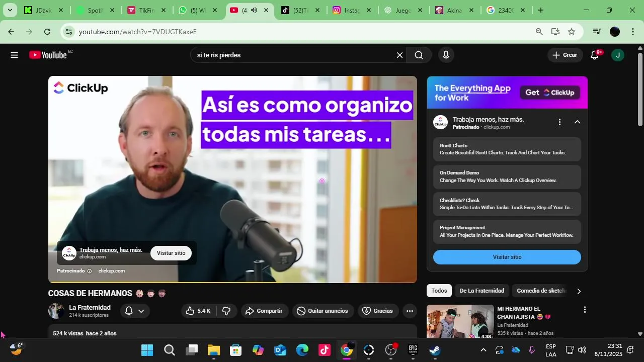Image resolution: width=644 pixels, height=362 pixels.
Task: Open Chrome zoom magnifier icon
Action: click(x=539, y=32)
